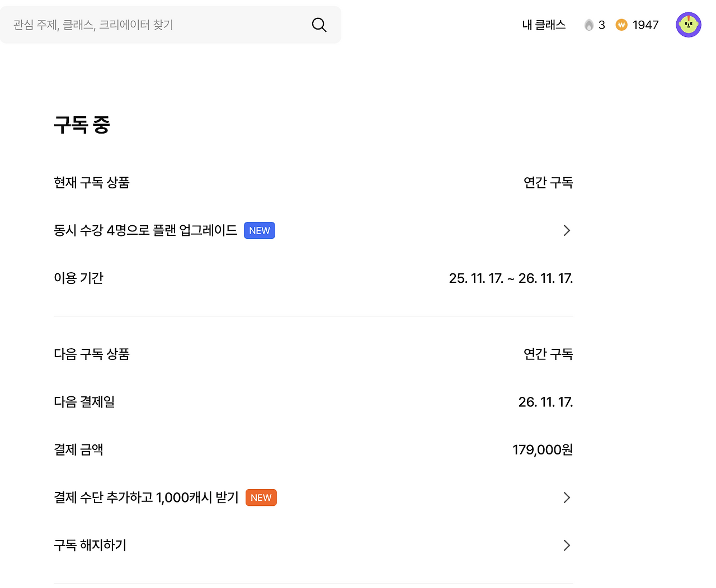Image resolution: width=716 pixels, height=588 pixels.
Task: Click the 구독 해지하기 text
Action: click(90, 546)
